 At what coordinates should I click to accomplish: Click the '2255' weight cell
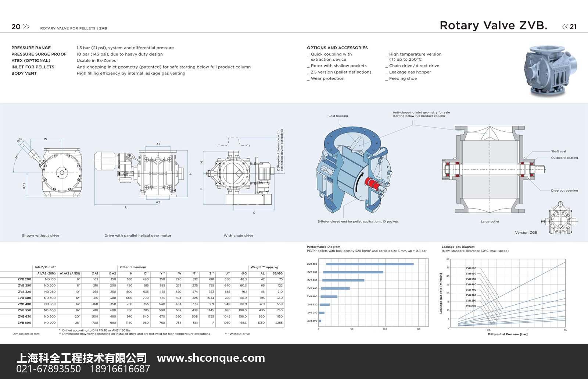pos(279,323)
